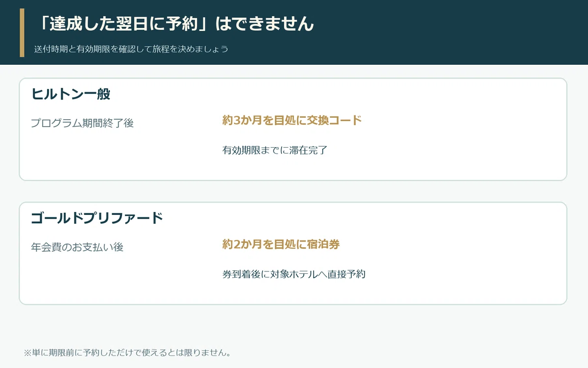The height and width of the screenshot is (368, 588).
Task: Open the ゴールドプリファード card heading
Action: 97,217
